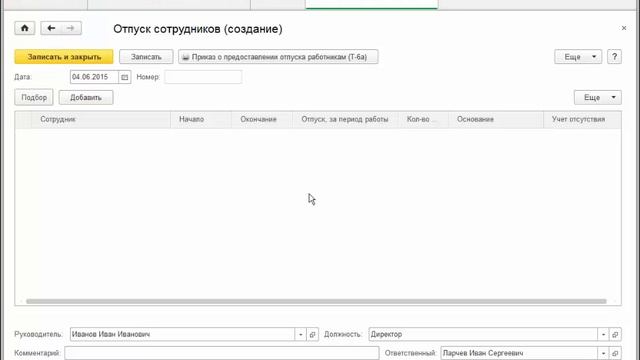Image resolution: width=640 pixels, height=360 pixels.
Task: Open the Должность record link icon
Action: click(x=615, y=334)
